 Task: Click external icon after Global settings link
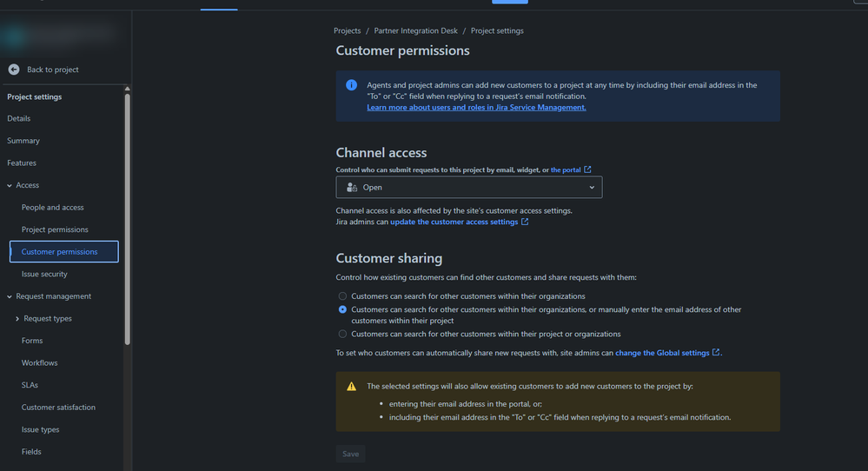click(x=716, y=353)
